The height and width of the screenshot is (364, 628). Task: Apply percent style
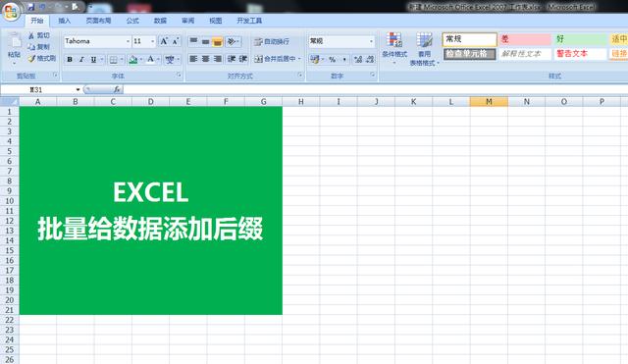point(332,59)
